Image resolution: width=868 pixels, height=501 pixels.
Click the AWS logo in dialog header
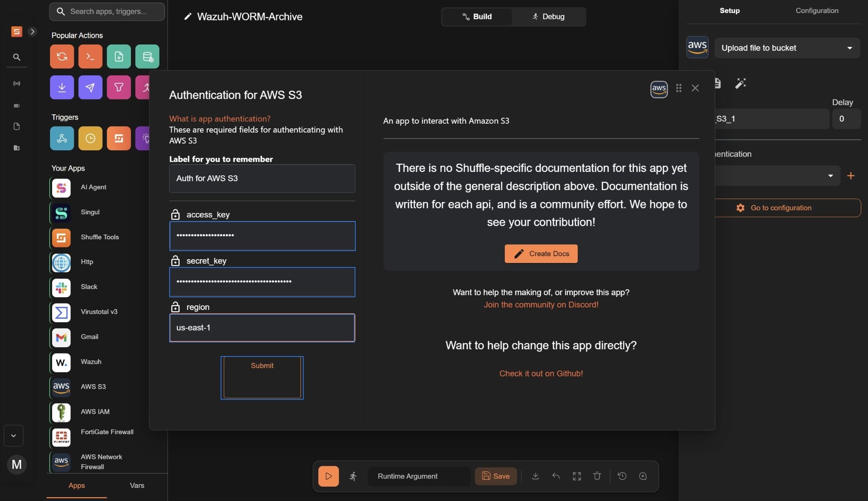click(x=659, y=89)
